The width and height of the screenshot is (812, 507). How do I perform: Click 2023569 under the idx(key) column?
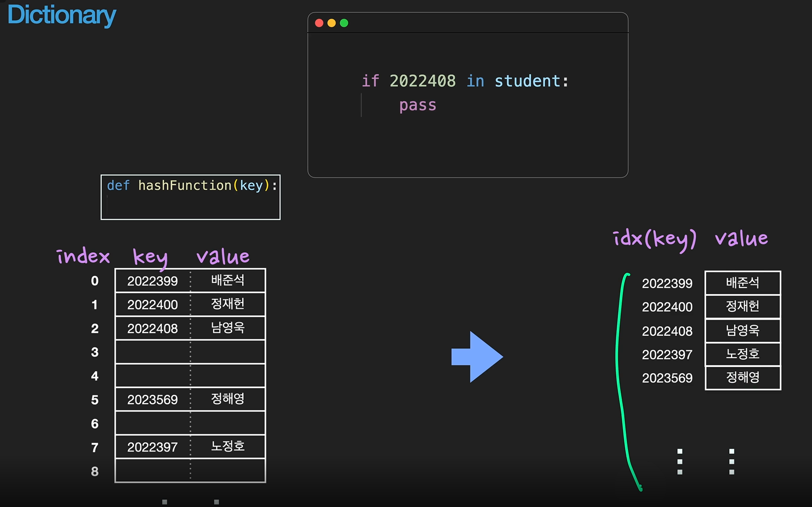coord(667,378)
